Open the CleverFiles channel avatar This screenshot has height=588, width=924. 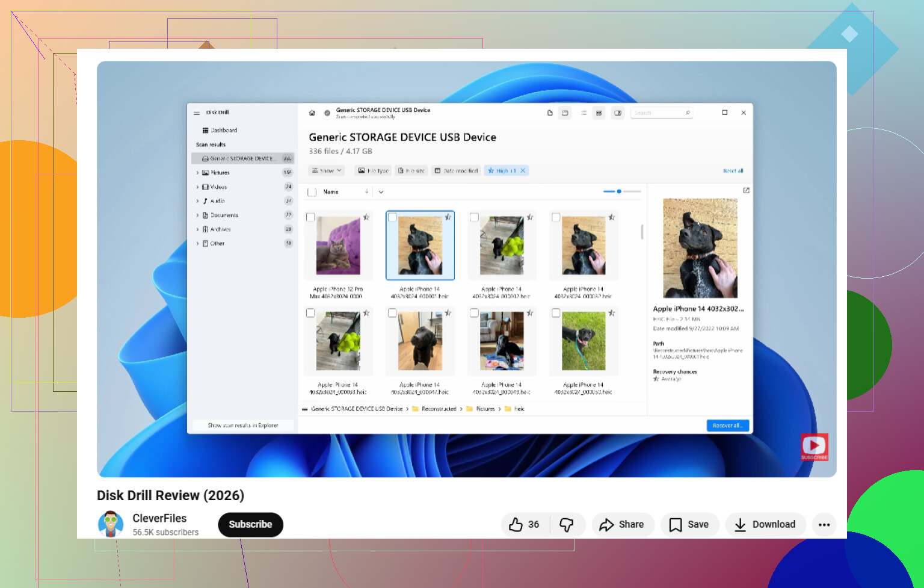111,524
